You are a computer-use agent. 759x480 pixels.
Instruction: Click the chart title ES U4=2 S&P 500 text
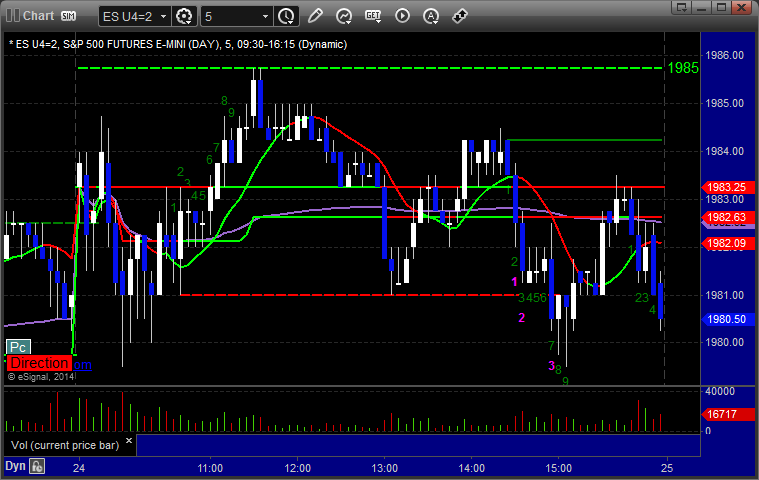click(178, 45)
